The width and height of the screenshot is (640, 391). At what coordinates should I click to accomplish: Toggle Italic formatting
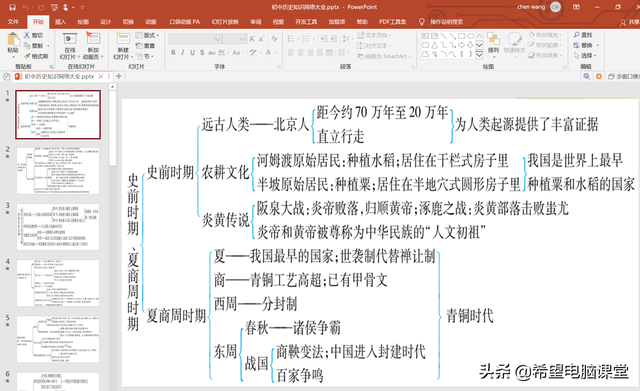(182, 52)
